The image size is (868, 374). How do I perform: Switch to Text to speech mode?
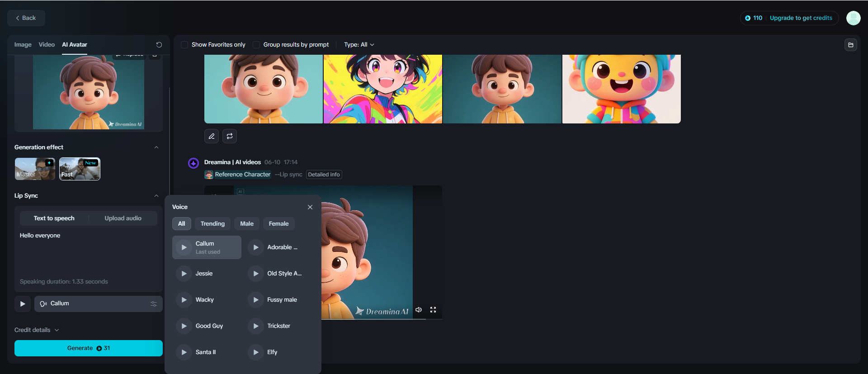(54, 218)
